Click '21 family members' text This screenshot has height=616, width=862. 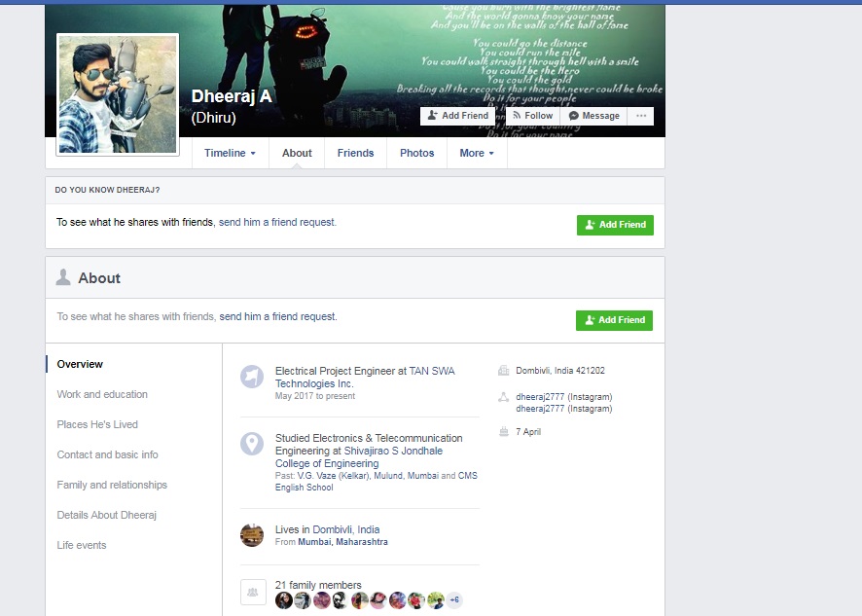tap(318, 585)
